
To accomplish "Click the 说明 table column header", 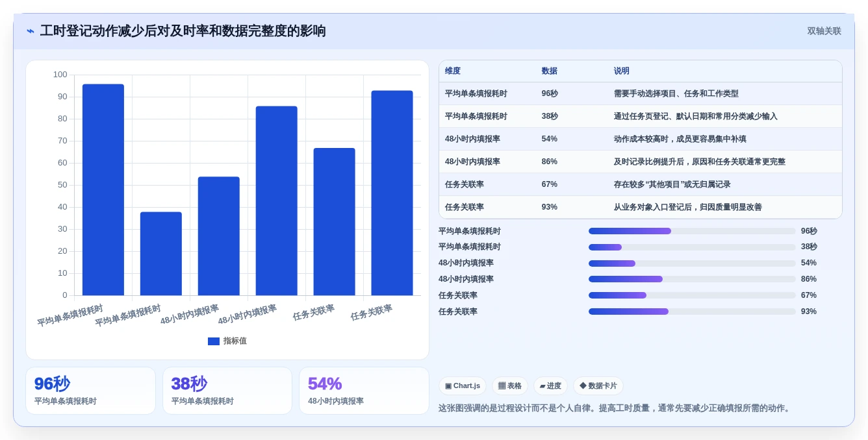I will coord(622,71).
